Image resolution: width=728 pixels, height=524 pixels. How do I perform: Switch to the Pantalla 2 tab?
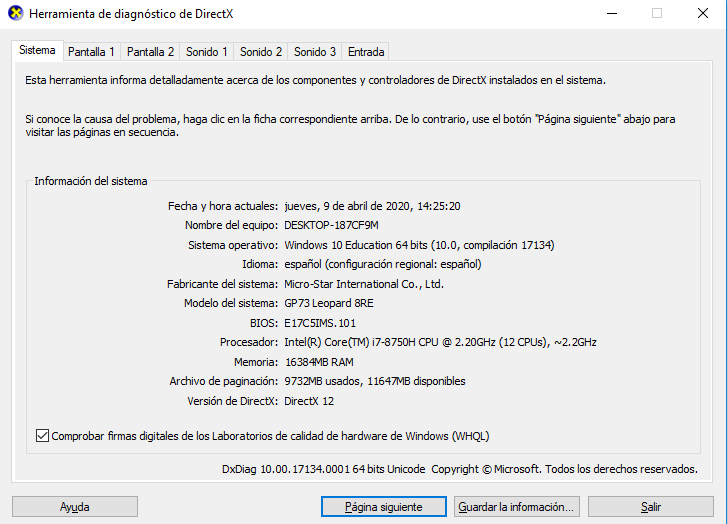pyautogui.click(x=150, y=52)
